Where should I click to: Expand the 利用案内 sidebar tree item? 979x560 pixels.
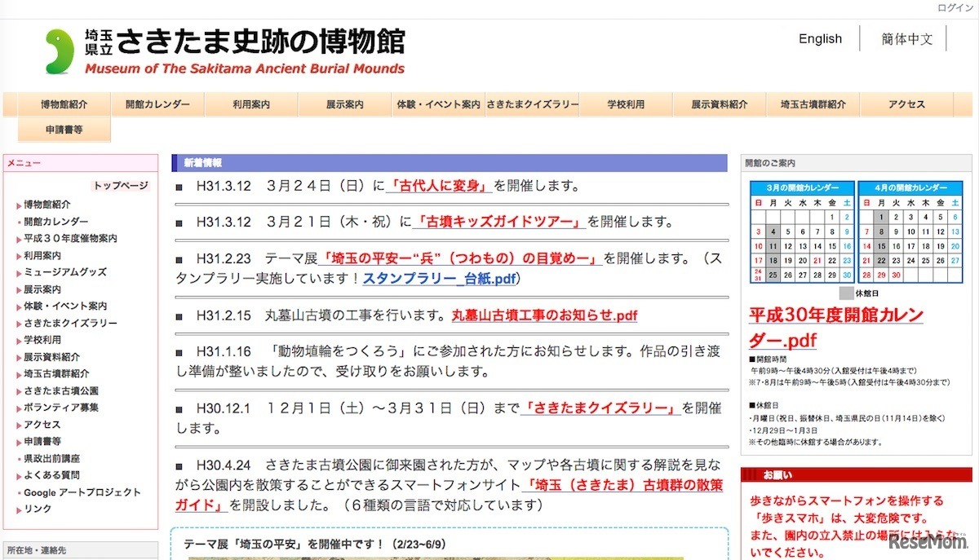coord(19,257)
